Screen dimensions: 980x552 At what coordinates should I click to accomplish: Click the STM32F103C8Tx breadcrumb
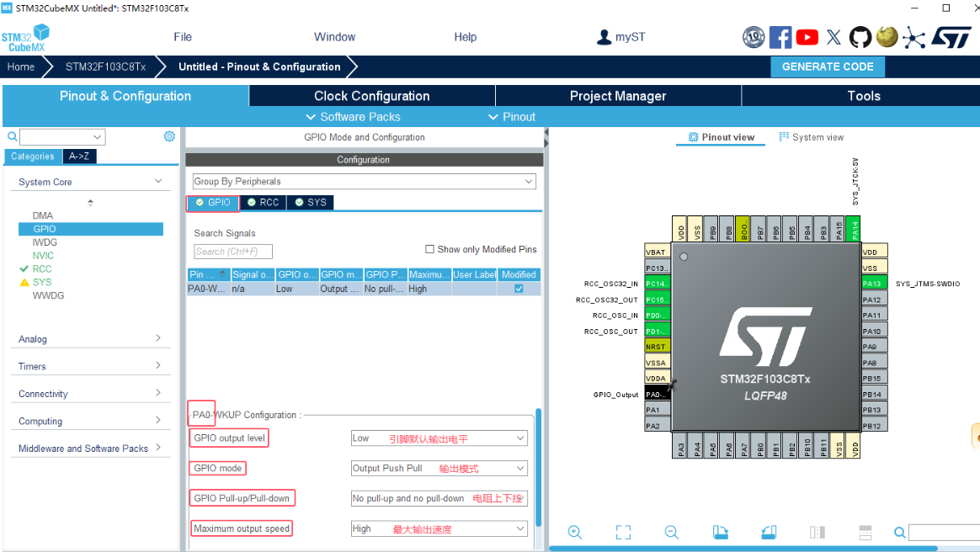click(105, 66)
